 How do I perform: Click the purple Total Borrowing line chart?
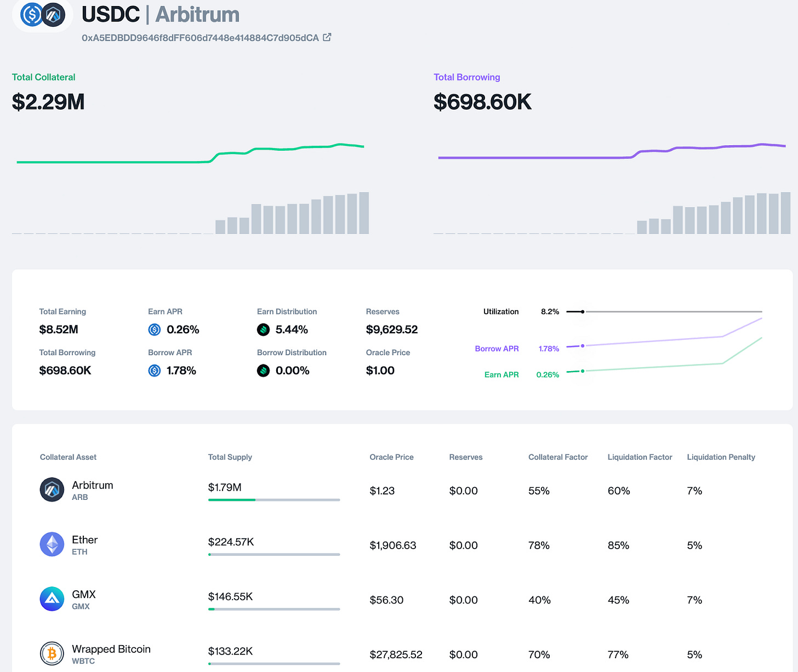pyautogui.click(x=612, y=152)
